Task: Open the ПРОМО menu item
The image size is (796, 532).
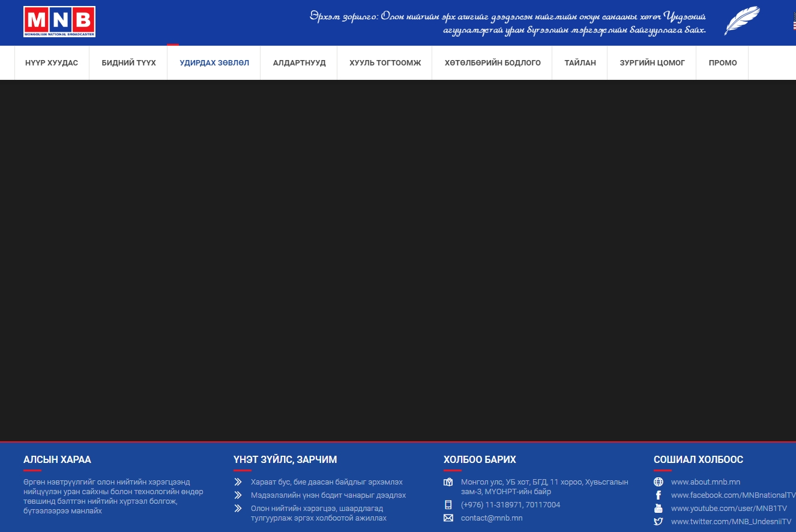Action: pyautogui.click(x=723, y=62)
